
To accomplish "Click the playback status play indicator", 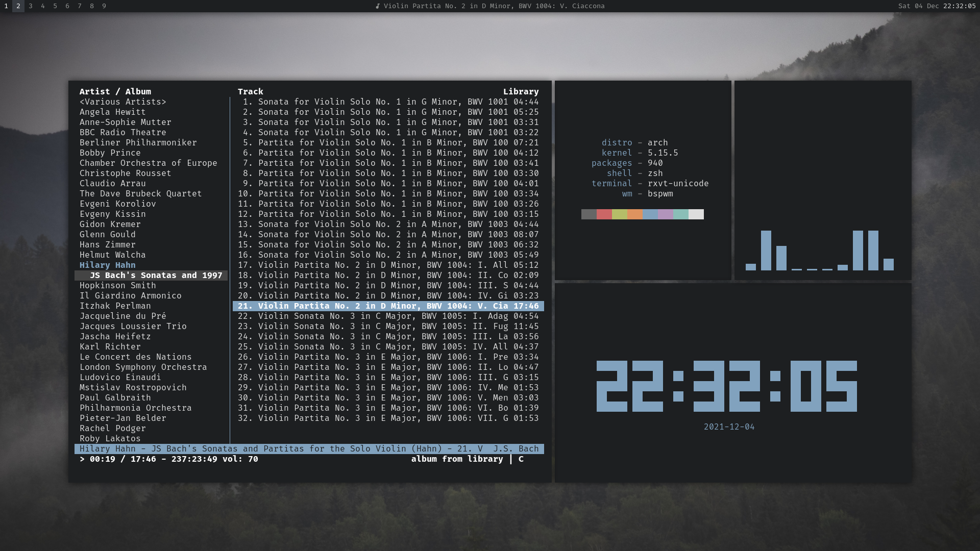I will tap(82, 459).
